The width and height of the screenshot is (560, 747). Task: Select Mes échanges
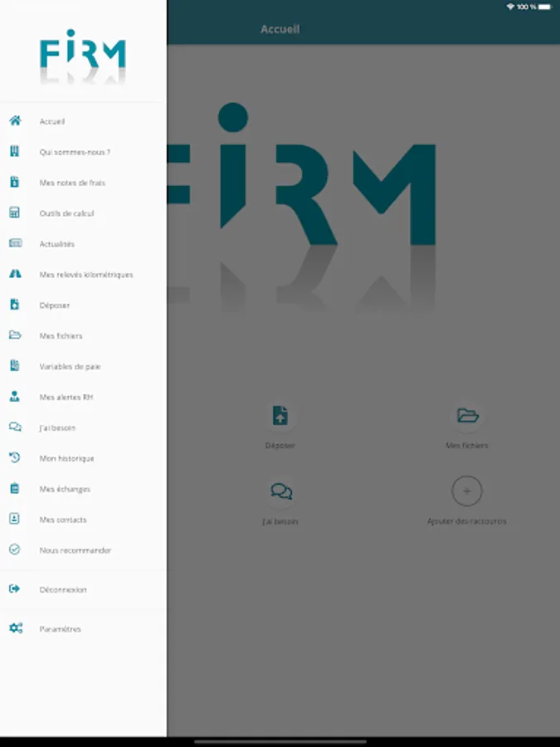tap(83, 489)
